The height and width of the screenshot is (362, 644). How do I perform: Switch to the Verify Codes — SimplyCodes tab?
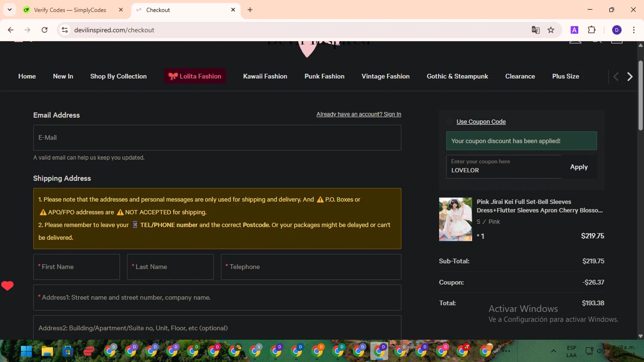click(x=71, y=10)
